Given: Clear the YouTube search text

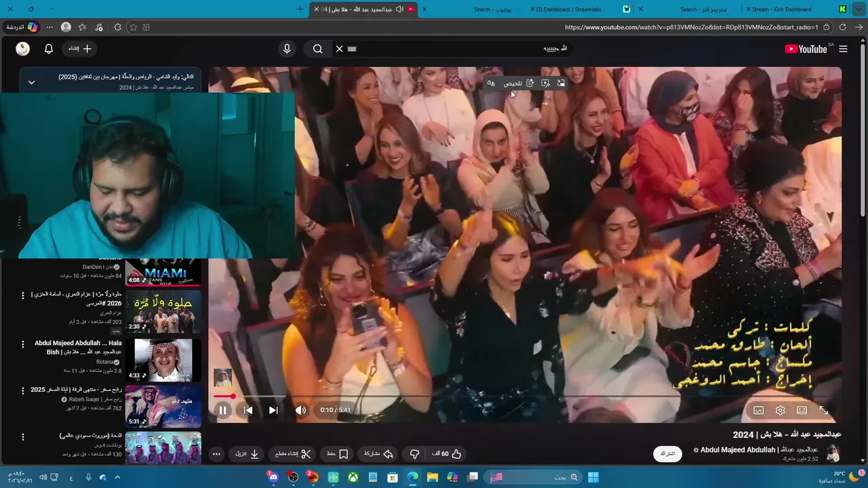Looking at the screenshot, I should coord(340,49).
